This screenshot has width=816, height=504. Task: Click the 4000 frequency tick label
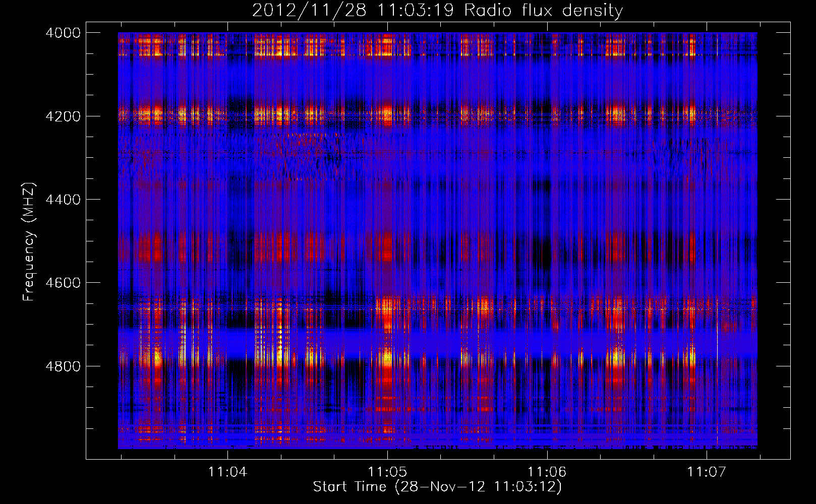click(63, 33)
